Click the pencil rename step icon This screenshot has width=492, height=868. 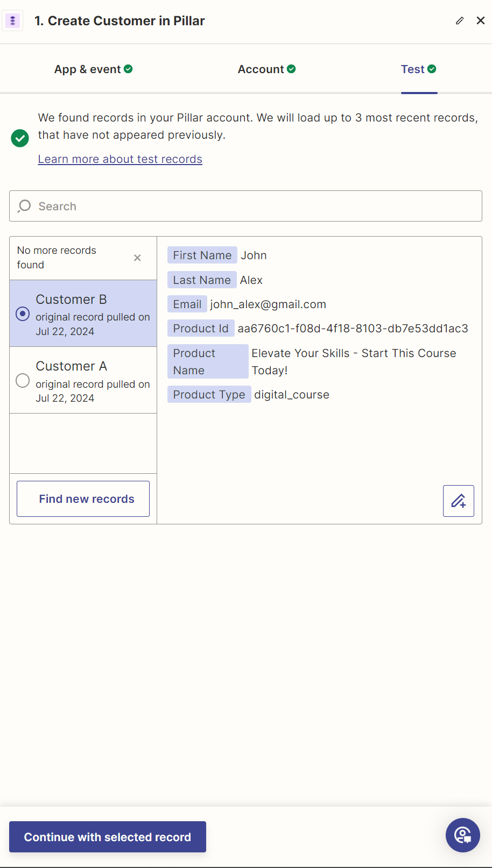point(460,21)
